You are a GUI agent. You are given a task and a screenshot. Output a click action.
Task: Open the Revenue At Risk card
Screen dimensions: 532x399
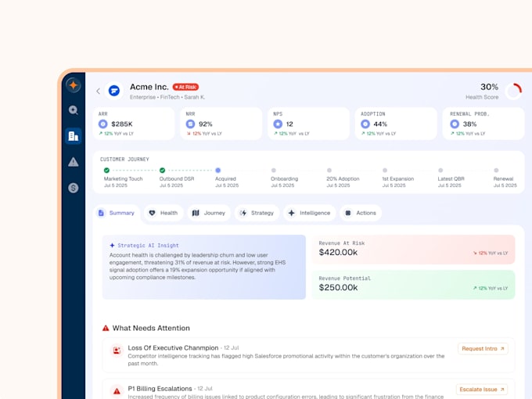tap(413, 250)
